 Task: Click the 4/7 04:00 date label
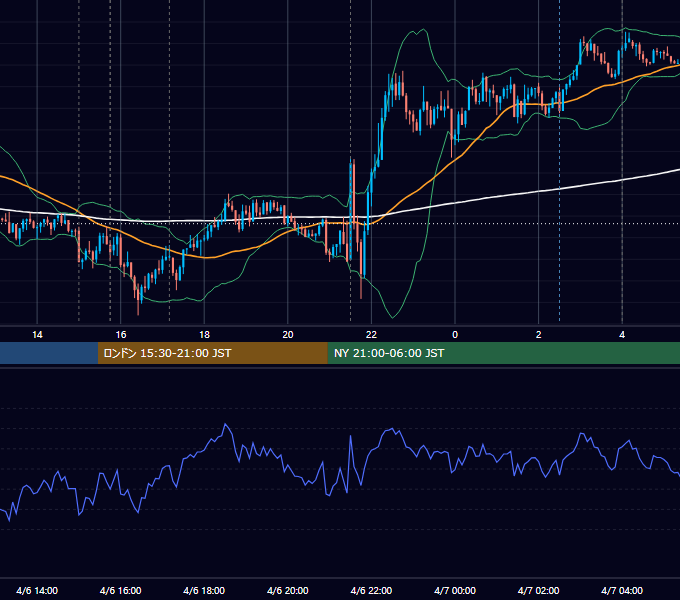click(x=622, y=590)
